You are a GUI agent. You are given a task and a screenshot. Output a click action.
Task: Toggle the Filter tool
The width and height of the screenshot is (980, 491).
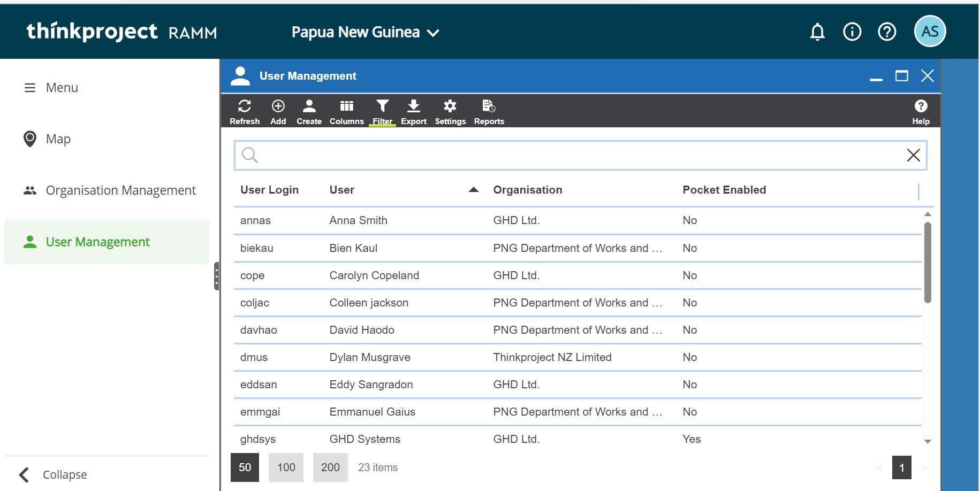[382, 112]
